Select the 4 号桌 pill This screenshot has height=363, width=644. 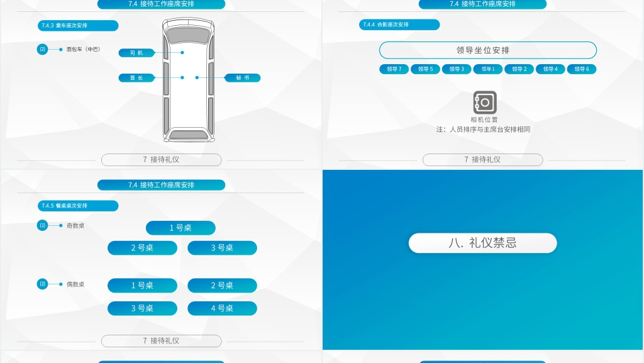click(x=222, y=308)
